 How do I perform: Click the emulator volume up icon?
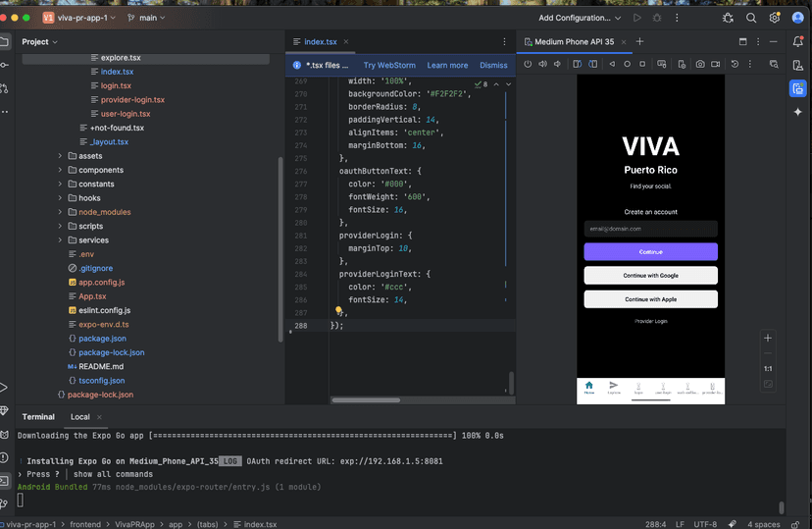542,64
